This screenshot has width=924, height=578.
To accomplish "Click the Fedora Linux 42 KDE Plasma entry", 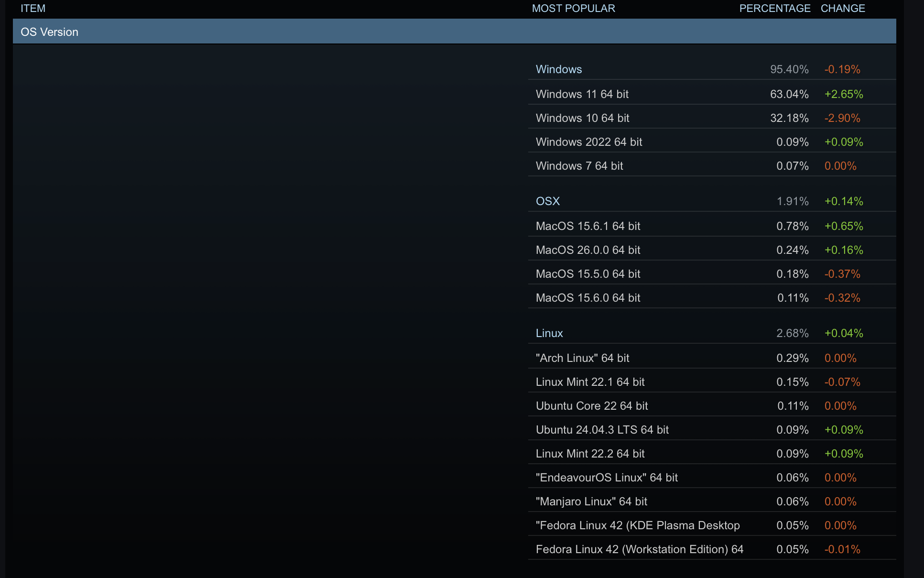I will 637,525.
